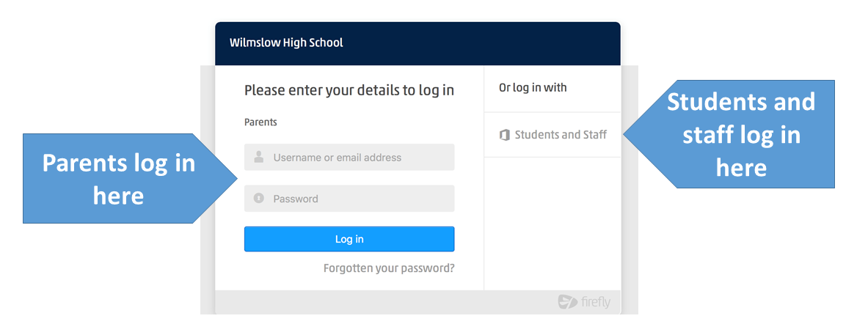
Task: Click the lock icon in password field
Action: coord(258,199)
